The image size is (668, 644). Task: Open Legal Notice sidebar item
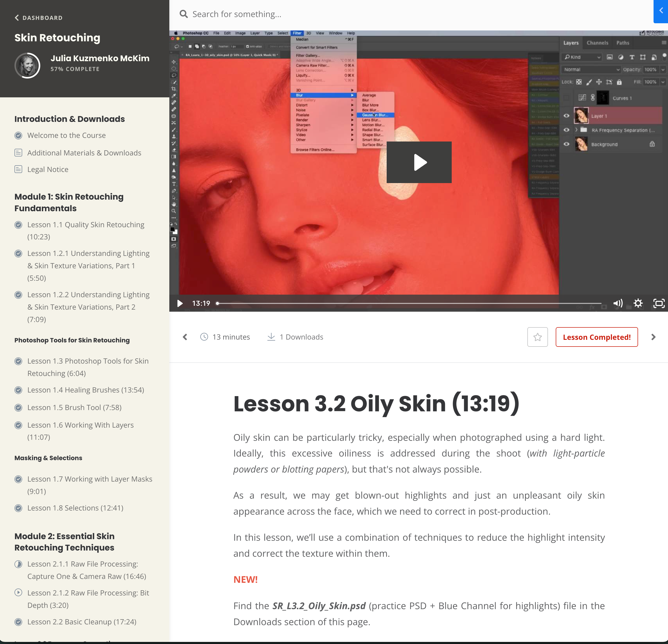[48, 169]
